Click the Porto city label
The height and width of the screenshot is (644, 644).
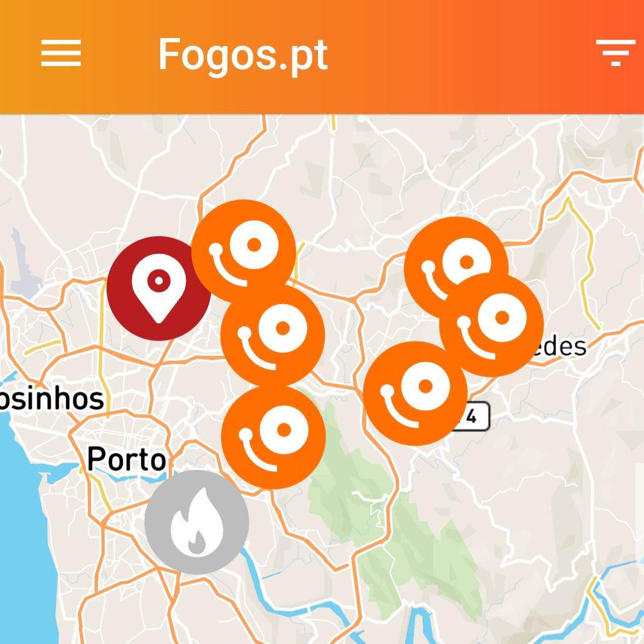tap(127, 459)
